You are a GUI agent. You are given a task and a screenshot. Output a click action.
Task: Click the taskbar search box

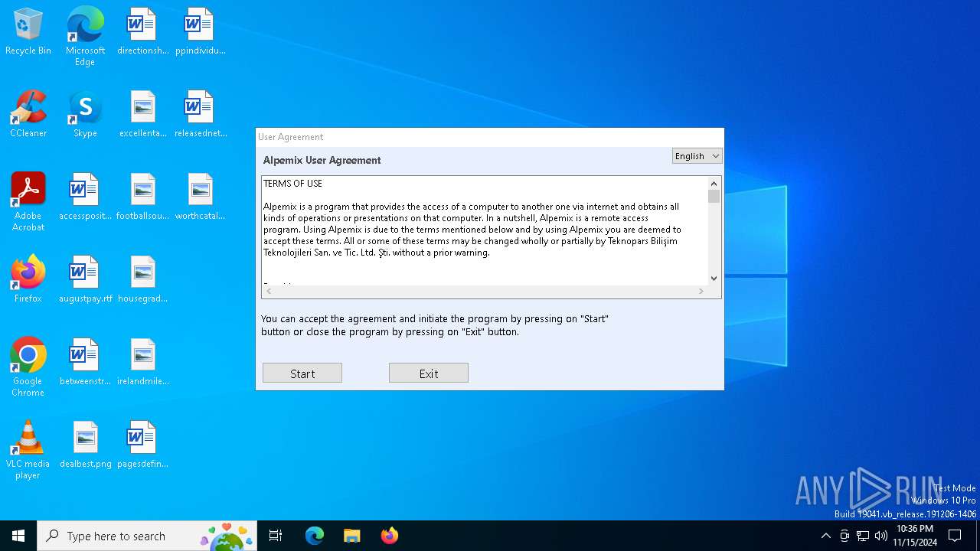pyautogui.click(x=147, y=536)
